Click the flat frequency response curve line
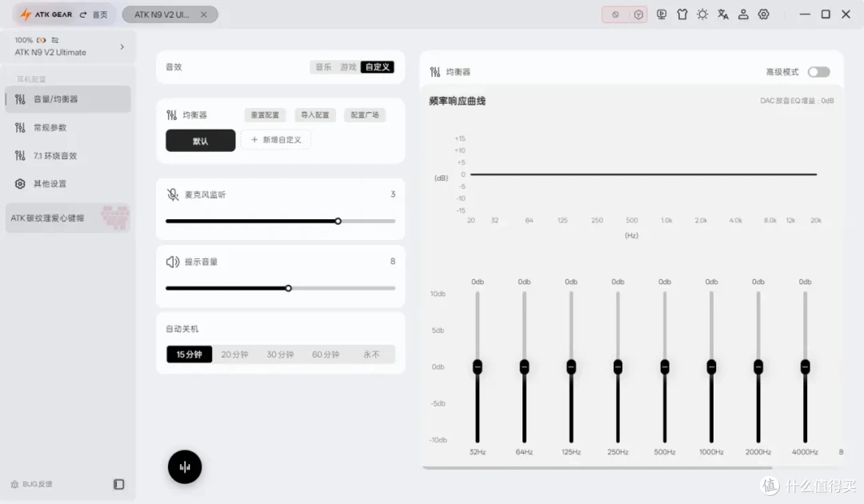Image resolution: width=864 pixels, height=504 pixels. click(x=643, y=174)
